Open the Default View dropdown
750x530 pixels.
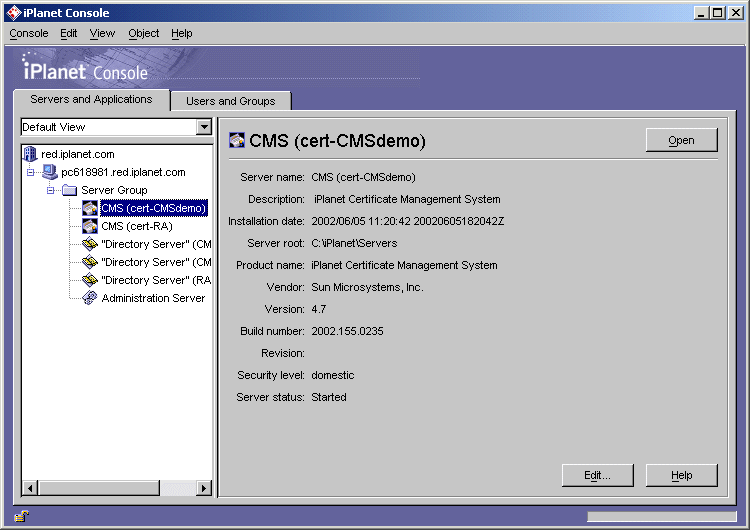204,127
